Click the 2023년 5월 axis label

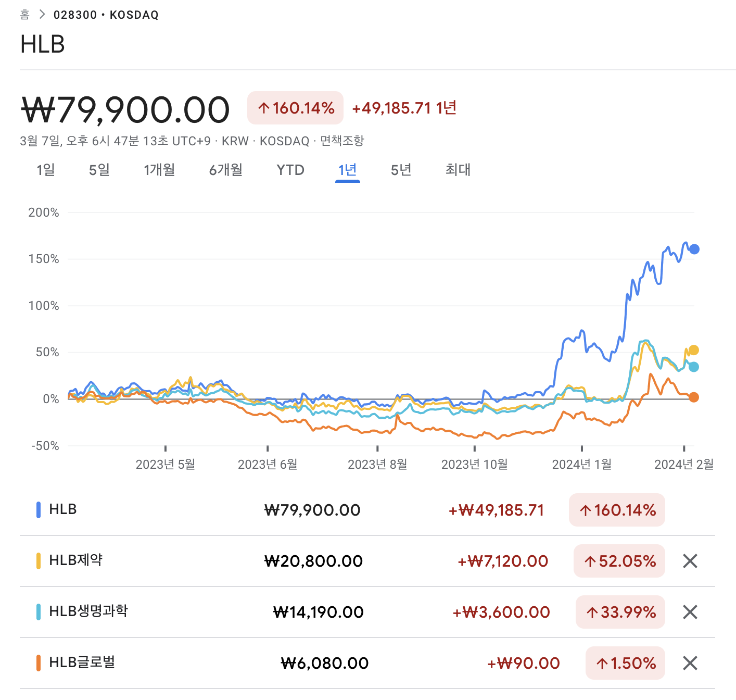tap(166, 464)
